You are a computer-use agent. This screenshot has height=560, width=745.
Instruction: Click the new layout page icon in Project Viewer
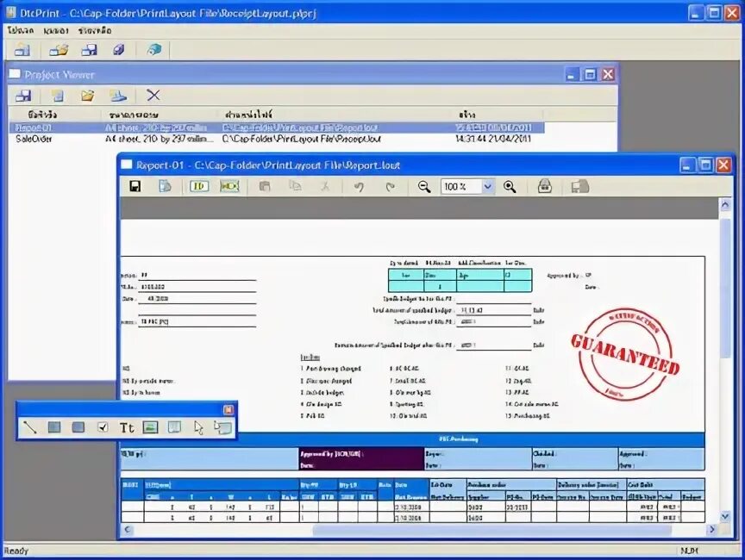58,96
